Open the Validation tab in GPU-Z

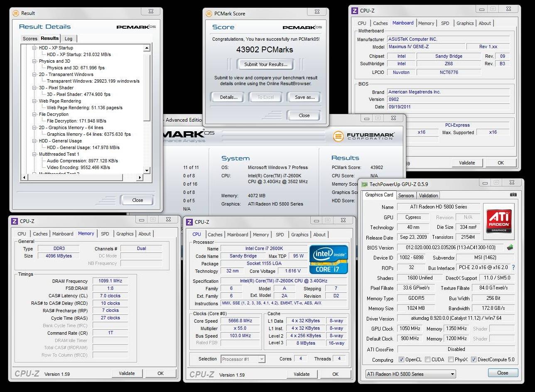click(x=428, y=196)
